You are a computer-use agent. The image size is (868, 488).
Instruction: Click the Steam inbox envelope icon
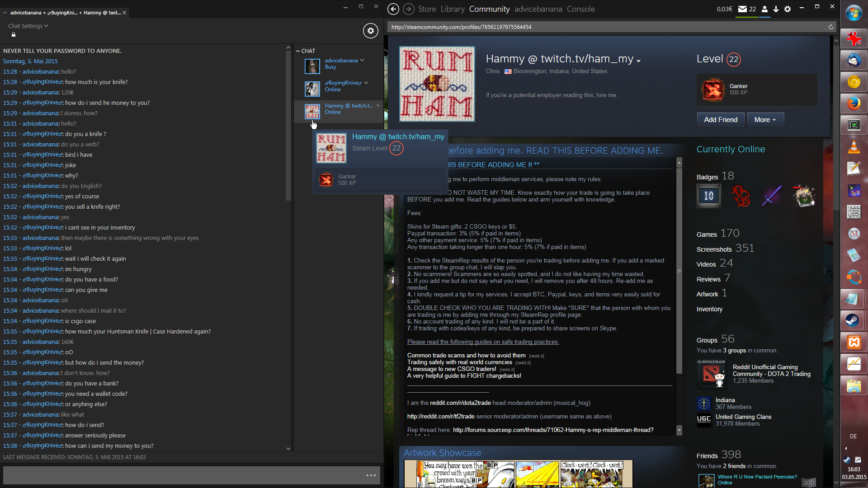click(742, 9)
